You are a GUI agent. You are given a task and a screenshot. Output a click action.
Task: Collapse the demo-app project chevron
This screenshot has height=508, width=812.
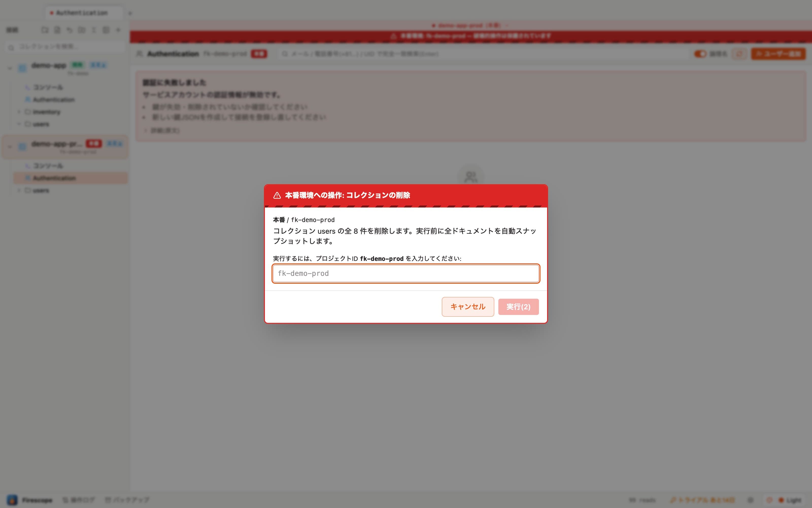(x=10, y=68)
